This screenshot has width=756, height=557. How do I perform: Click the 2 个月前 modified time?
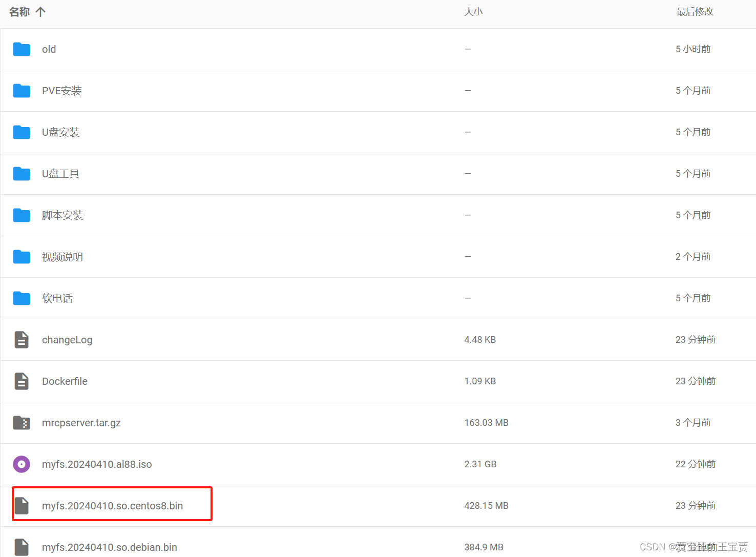click(x=693, y=257)
